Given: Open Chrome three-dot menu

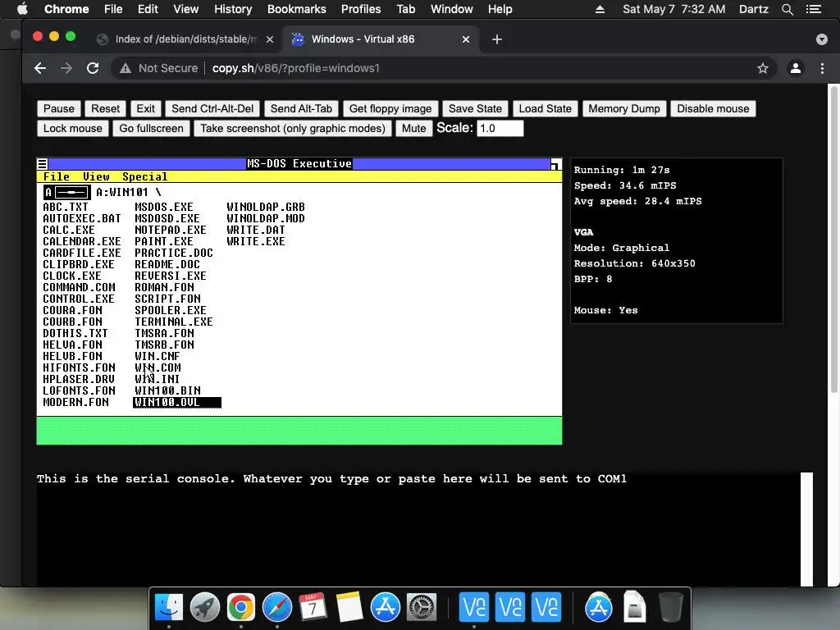Looking at the screenshot, I should point(822,68).
